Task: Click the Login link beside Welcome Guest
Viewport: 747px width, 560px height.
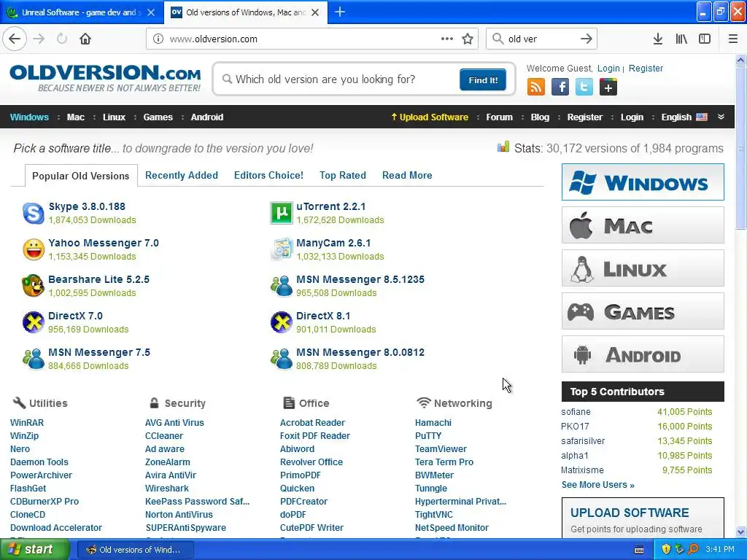Action: [x=608, y=68]
